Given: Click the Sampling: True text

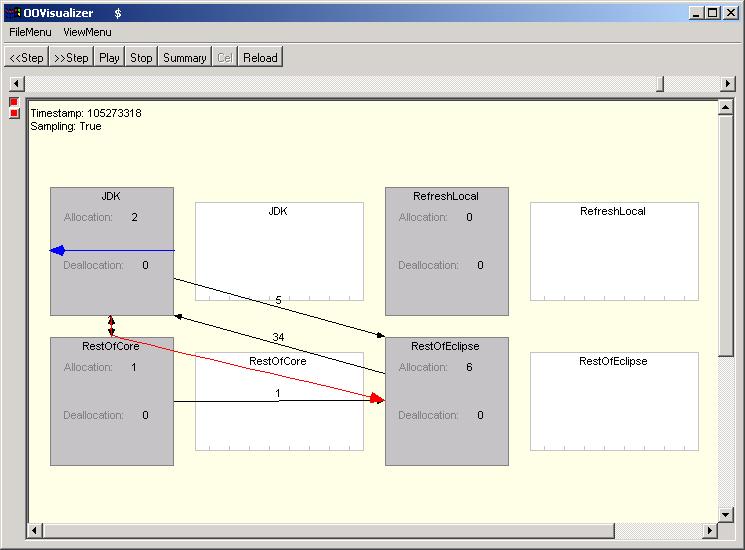Looking at the screenshot, I should point(66,126).
